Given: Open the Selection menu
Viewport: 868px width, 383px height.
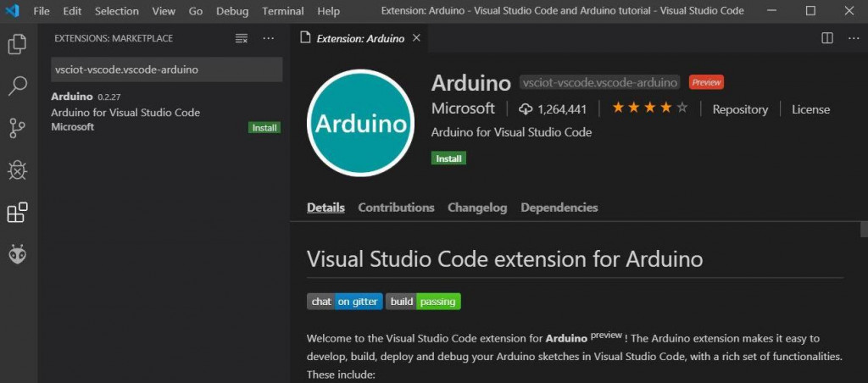Looking at the screenshot, I should (117, 11).
